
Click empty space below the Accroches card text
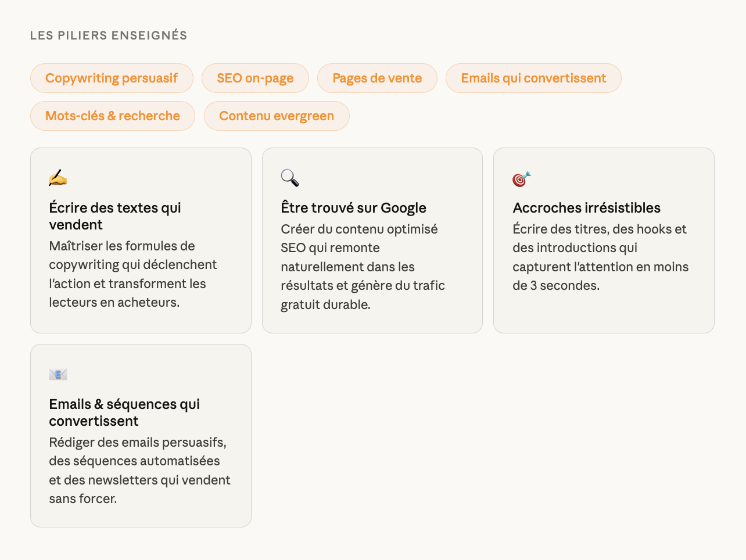[604, 313]
